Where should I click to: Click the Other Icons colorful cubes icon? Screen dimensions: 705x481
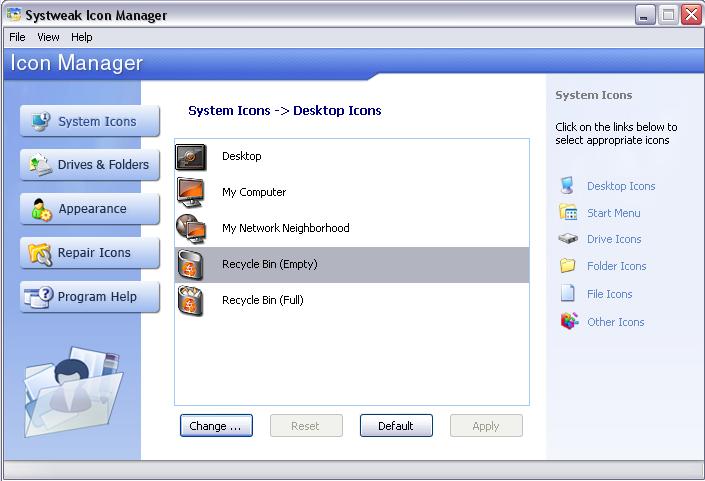pos(569,321)
